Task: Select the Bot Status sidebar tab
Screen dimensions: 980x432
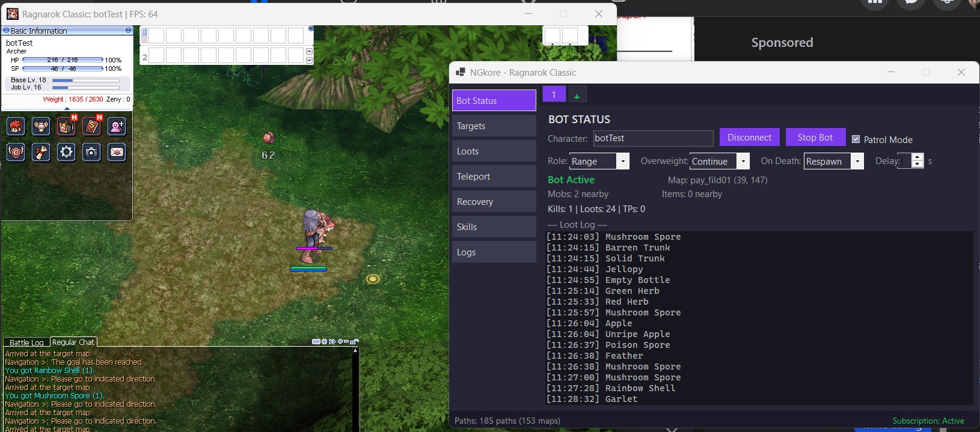Action: 494,100
